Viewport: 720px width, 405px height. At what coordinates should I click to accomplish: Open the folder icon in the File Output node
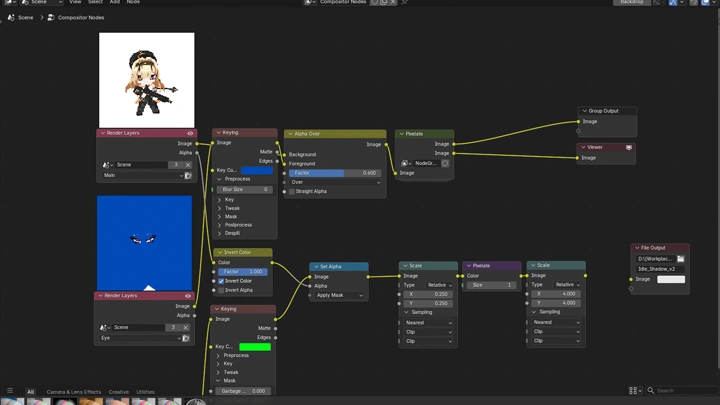pos(681,259)
